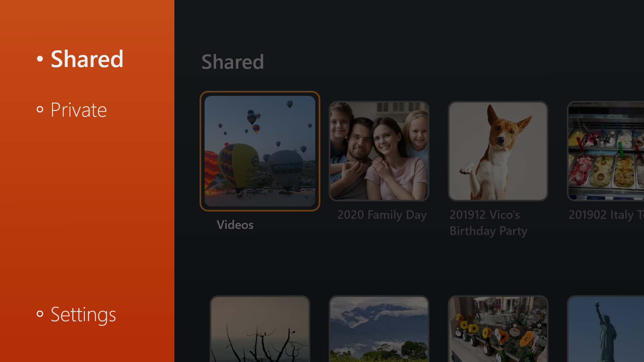644x362 pixels.
Task: Open the Italy ice cream album thumbnail
Action: [x=606, y=151]
